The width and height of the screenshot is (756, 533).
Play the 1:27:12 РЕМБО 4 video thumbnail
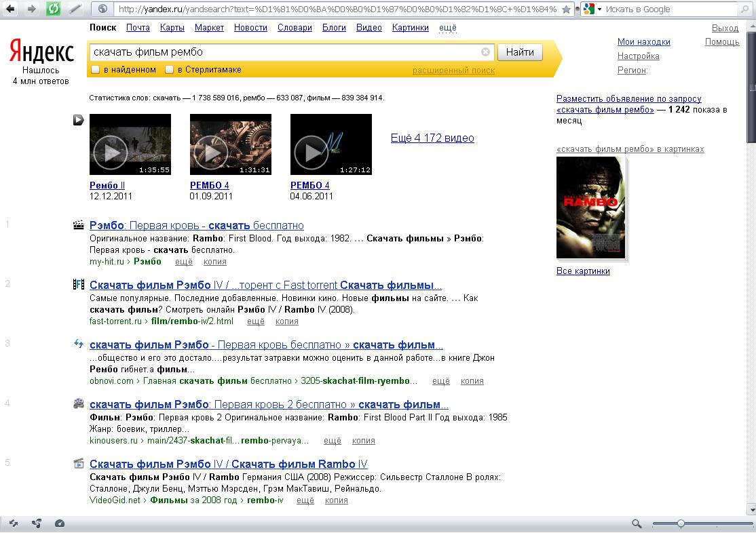click(x=330, y=144)
